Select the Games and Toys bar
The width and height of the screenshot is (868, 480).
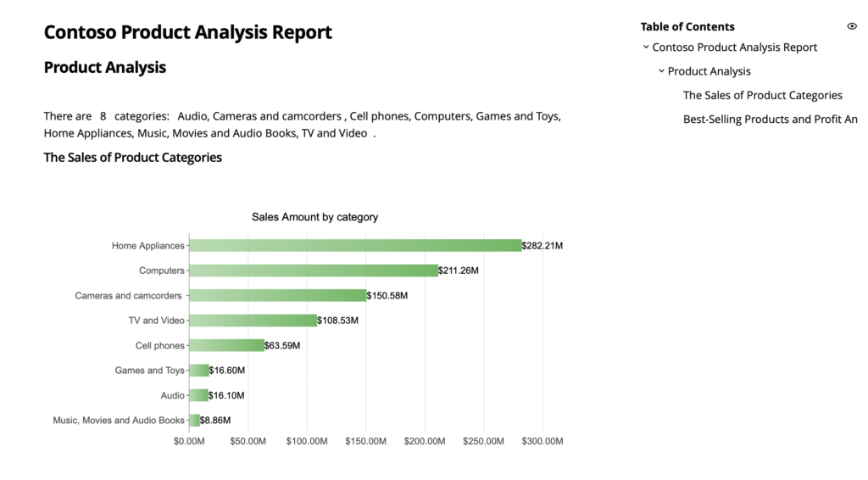click(x=198, y=371)
